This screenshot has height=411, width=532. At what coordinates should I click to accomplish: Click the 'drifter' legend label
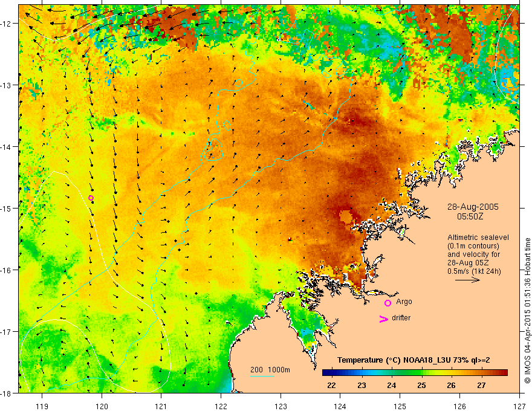click(401, 318)
